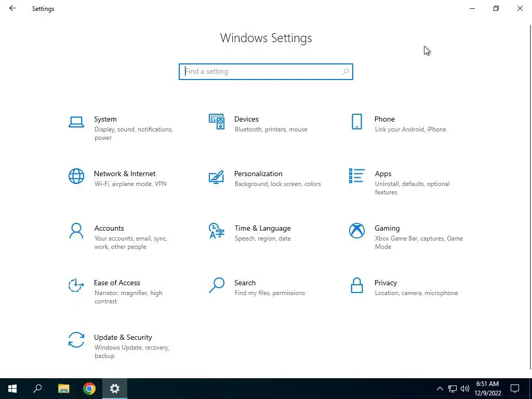
Task: Click the Time & Language heading
Action: point(262,229)
